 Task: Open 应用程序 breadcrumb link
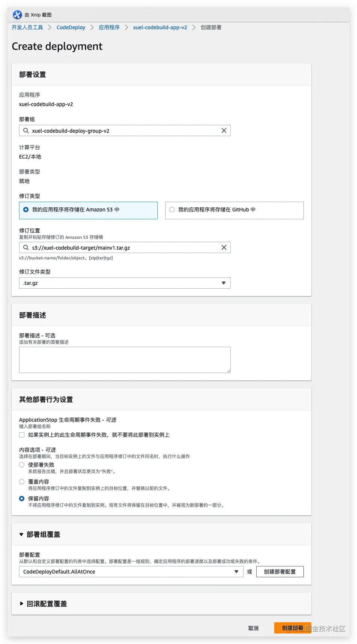click(109, 27)
